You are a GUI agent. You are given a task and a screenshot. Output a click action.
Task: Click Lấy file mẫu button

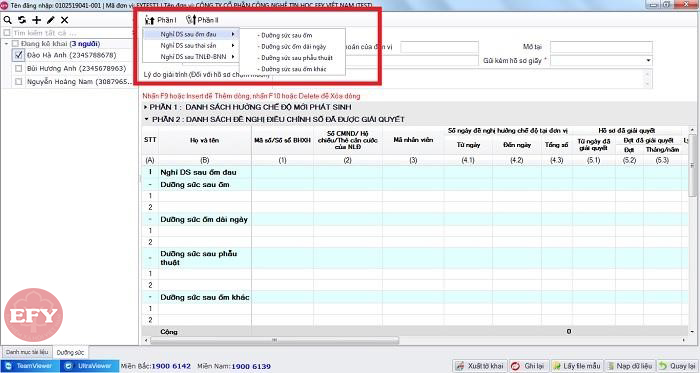[x=577, y=366]
